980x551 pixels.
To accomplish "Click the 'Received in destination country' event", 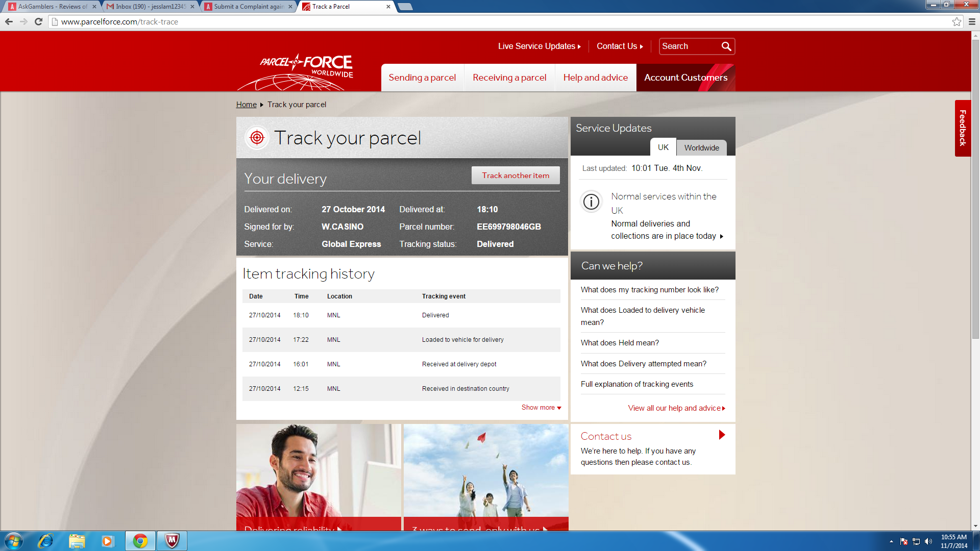I will coord(465,389).
